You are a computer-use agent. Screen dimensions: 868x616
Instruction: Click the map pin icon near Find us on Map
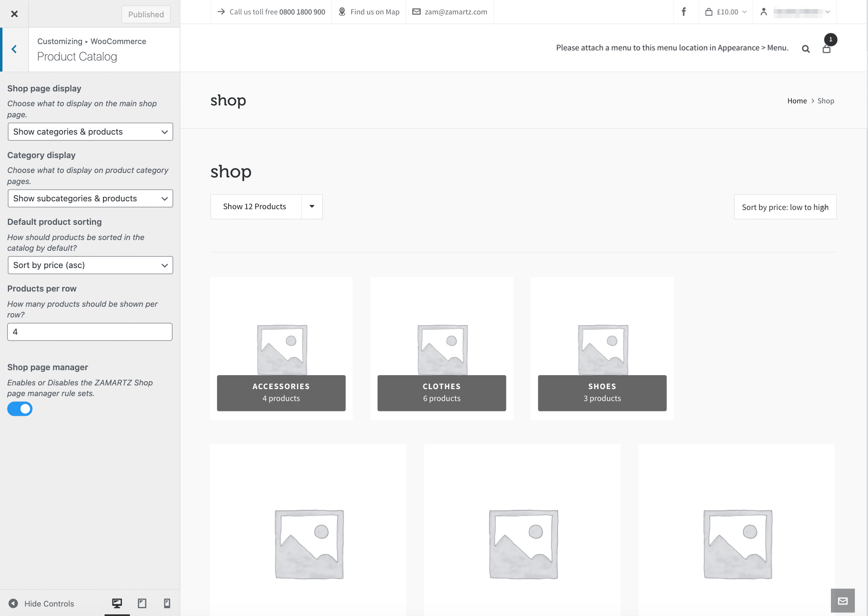pyautogui.click(x=341, y=12)
